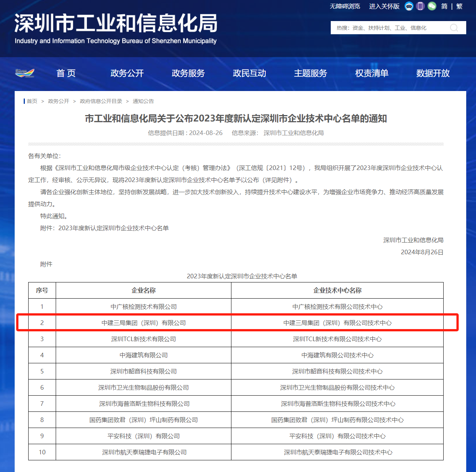The height and width of the screenshot is (472, 476).
Task: Select 权责清单 navigation item
Action: 372,73
